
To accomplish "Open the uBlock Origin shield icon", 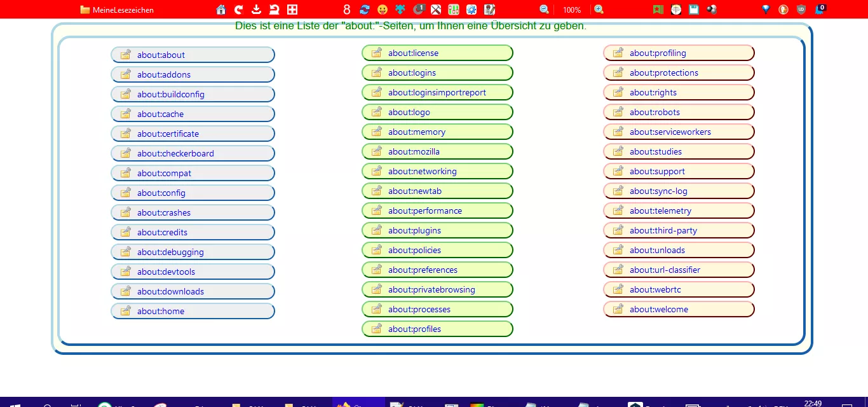I will point(801,10).
